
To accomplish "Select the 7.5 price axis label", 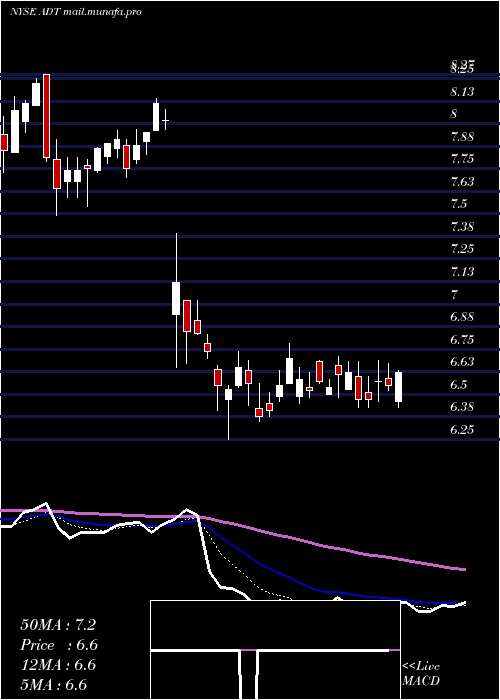I will pos(459,204).
